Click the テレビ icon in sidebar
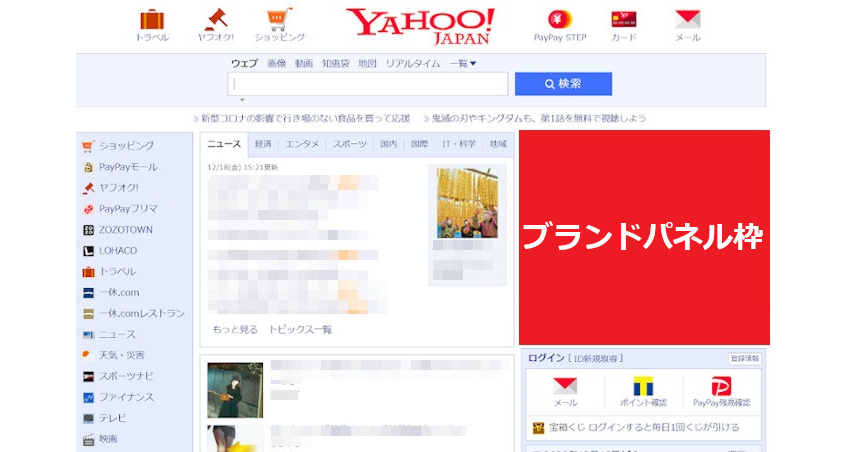850x452 pixels. click(x=88, y=418)
